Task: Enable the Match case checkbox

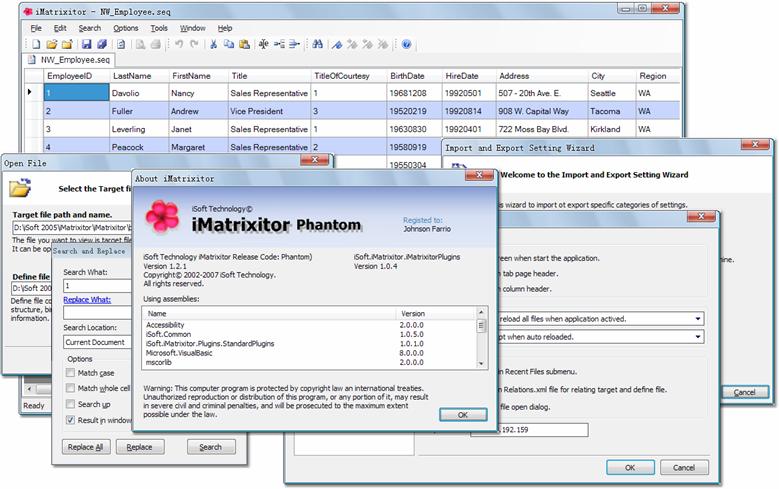Action: click(x=71, y=373)
